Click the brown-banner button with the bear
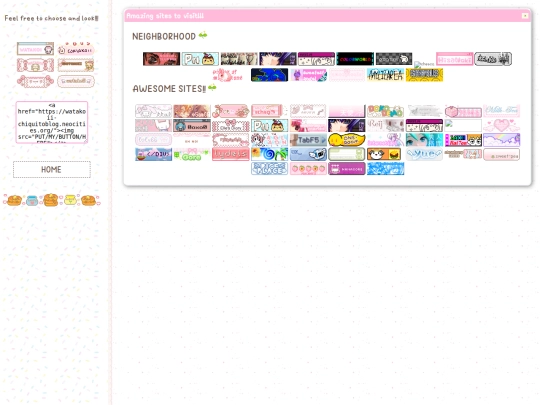Image resolution: width=540 pixels, height=405 pixels. tap(76, 65)
